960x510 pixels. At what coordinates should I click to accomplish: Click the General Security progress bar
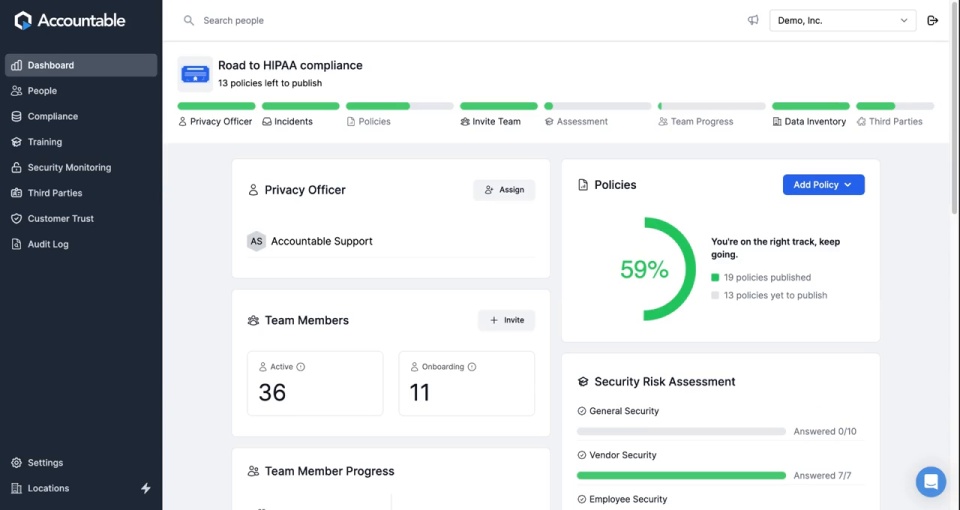[x=681, y=432]
